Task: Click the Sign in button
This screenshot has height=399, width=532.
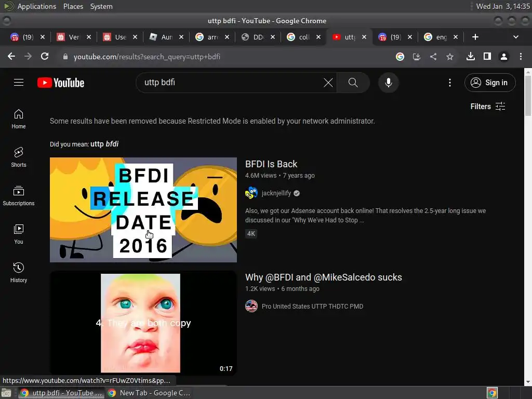Action: pos(490,83)
